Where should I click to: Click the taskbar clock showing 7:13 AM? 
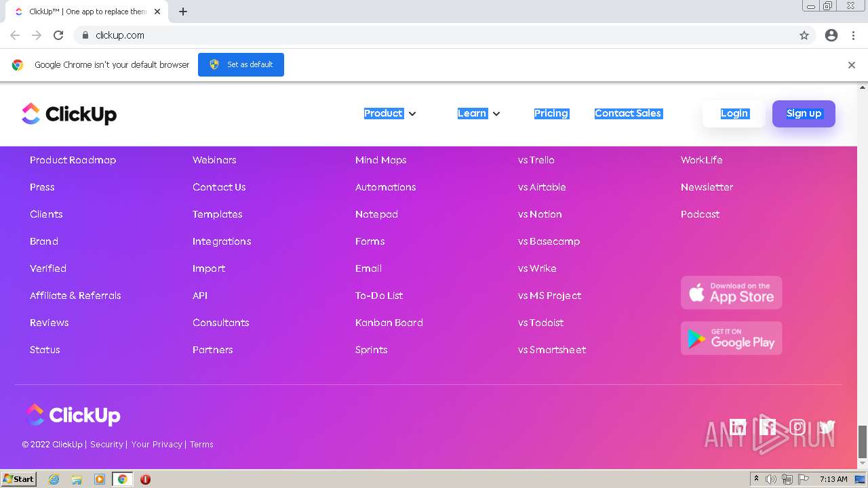point(833,479)
